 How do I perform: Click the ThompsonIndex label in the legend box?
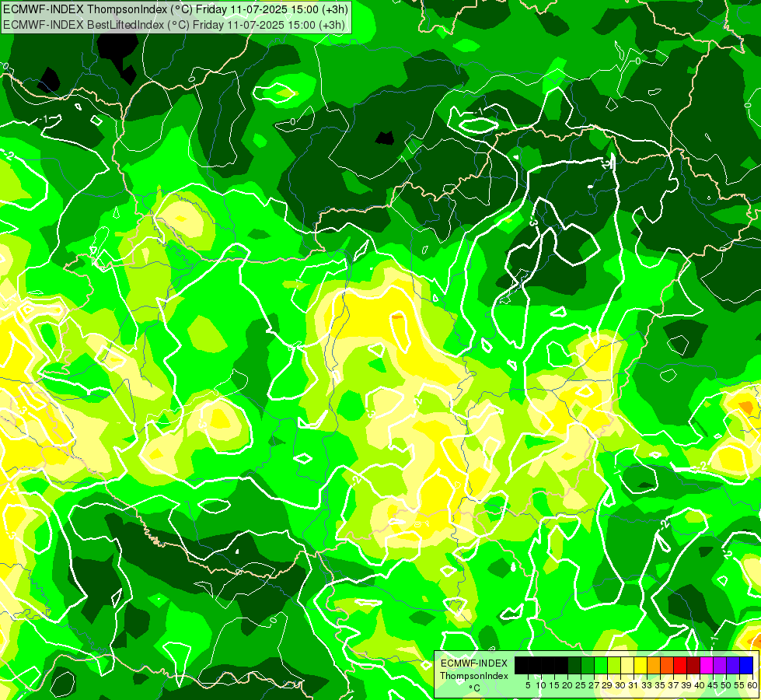click(474, 676)
